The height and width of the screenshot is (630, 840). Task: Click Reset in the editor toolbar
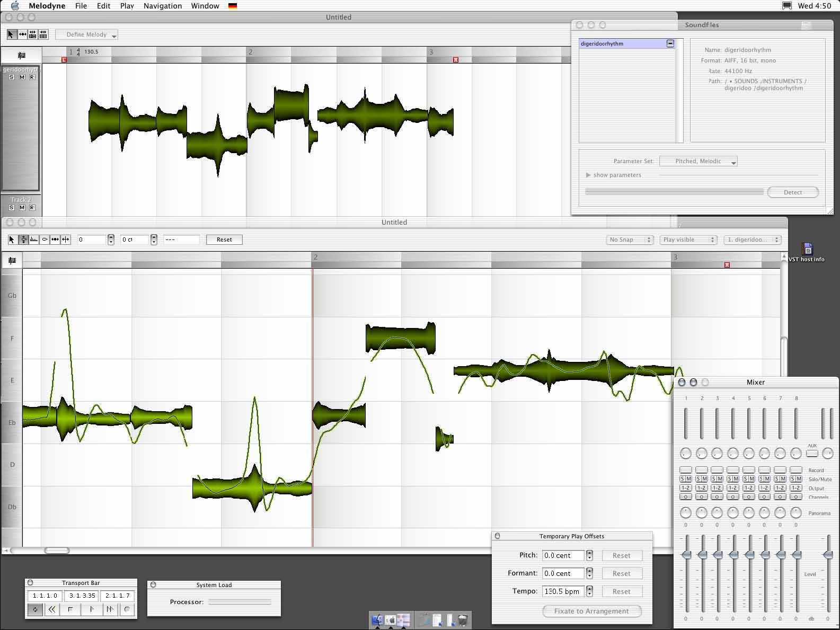pyautogui.click(x=224, y=239)
